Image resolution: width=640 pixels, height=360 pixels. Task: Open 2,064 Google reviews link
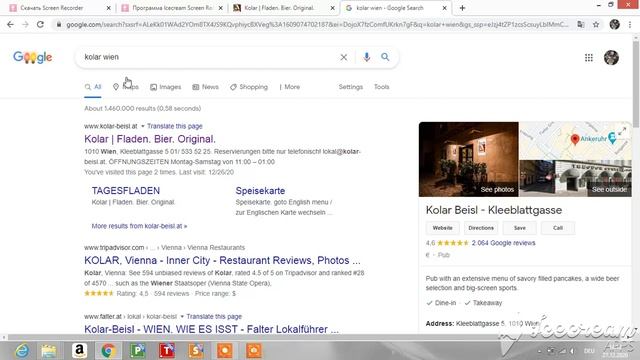[503, 243]
